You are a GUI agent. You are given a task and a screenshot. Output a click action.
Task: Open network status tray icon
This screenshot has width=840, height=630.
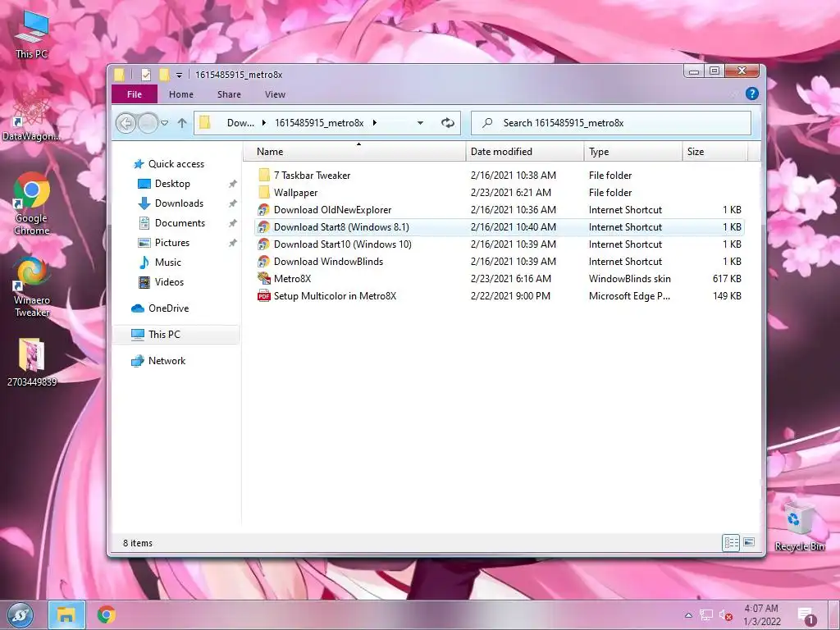[706, 615]
